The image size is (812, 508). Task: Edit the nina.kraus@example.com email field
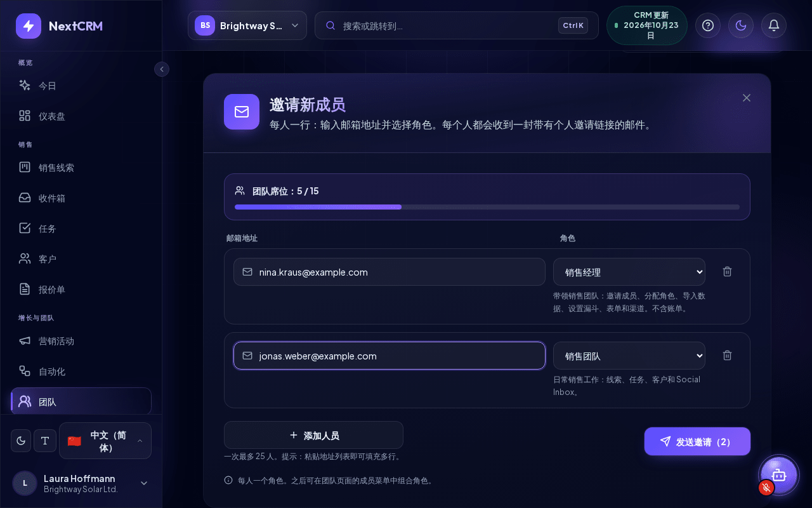(390, 272)
